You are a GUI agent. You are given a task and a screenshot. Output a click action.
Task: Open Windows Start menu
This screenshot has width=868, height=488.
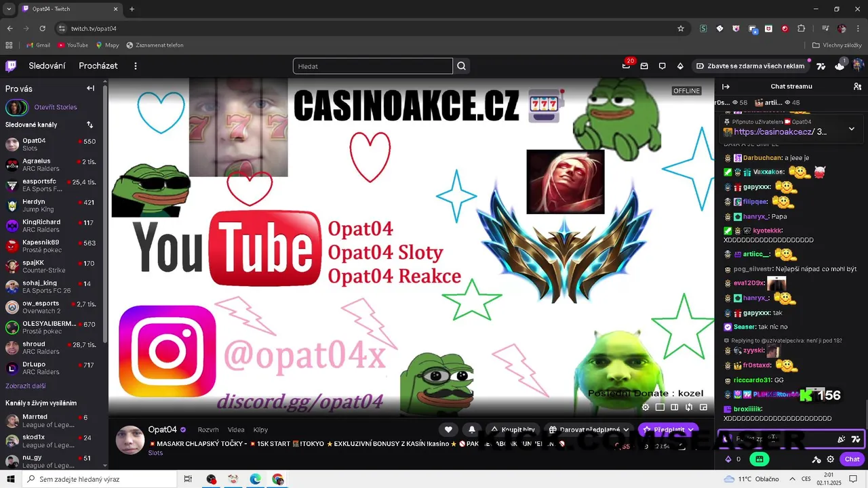pyautogui.click(x=11, y=479)
